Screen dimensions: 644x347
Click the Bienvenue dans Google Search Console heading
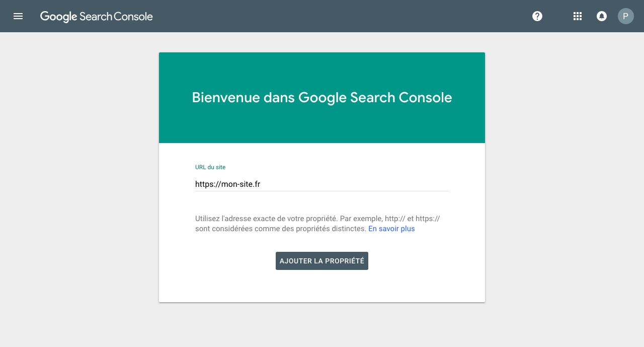(322, 97)
